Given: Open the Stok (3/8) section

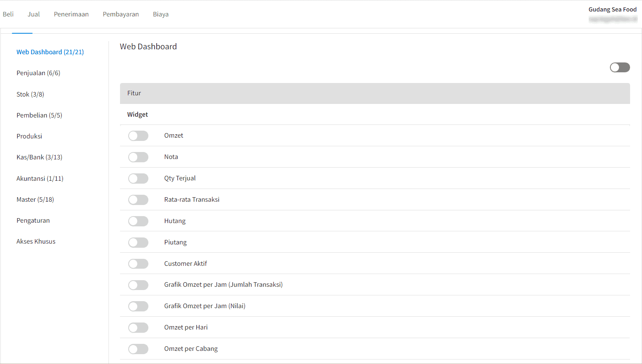Looking at the screenshot, I should click(30, 94).
